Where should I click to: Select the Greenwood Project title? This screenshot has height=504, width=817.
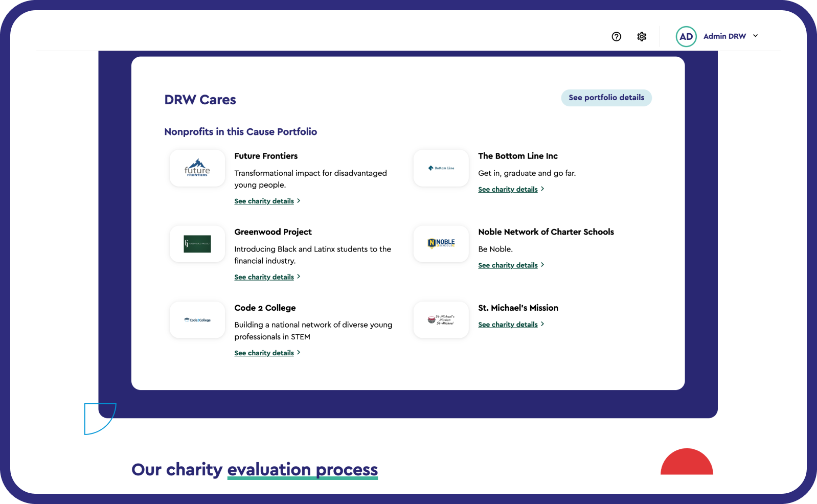tap(273, 232)
